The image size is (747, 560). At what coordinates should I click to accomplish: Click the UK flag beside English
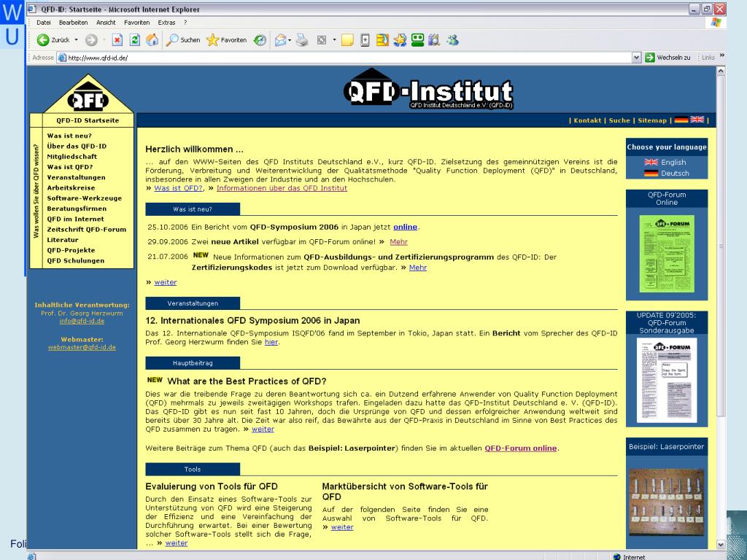(x=651, y=163)
